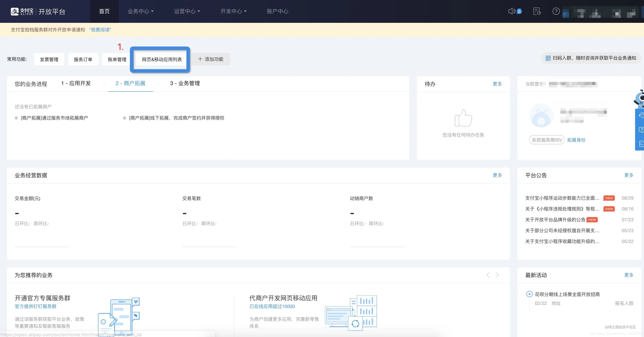The width and height of the screenshot is (644, 337).
Task: Open the 开通官方专属服务群 card title
Action: pyautogui.click(x=43, y=298)
